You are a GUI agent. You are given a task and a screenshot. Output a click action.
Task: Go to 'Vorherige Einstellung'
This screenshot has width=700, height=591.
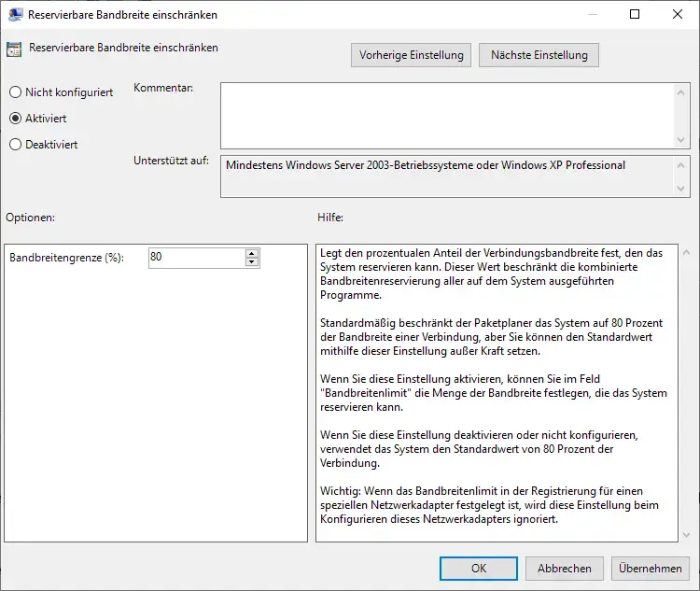(x=412, y=55)
